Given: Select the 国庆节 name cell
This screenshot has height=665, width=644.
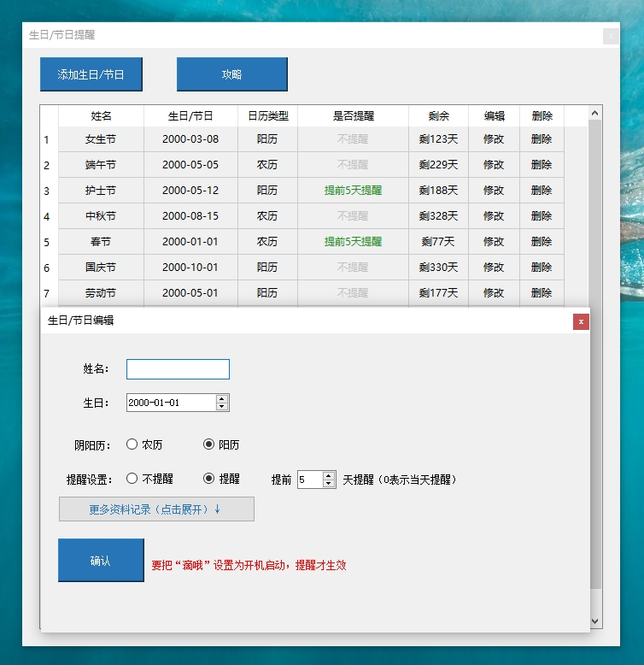Looking at the screenshot, I should pos(102,268).
